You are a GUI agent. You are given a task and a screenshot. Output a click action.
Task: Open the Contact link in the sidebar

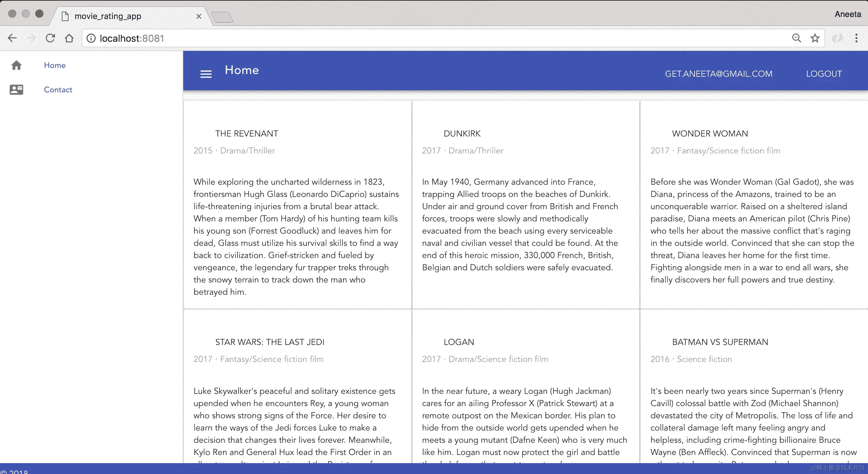pyautogui.click(x=58, y=90)
